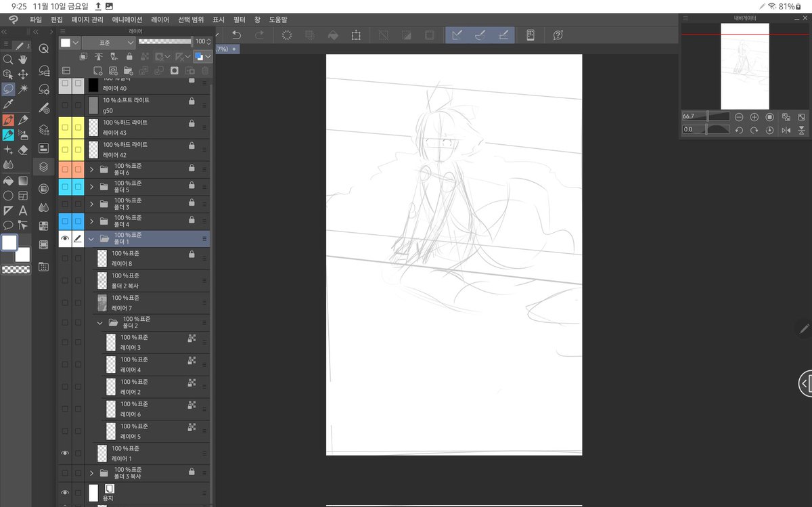Show 레이어 8 via its visibility box
The height and width of the screenshot is (507, 812).
pyautogui.click(x=65, y=258)
